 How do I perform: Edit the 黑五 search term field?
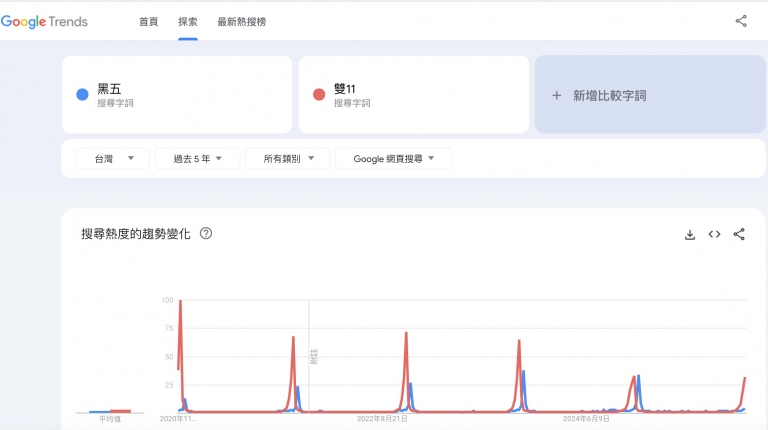pos(180,95)
